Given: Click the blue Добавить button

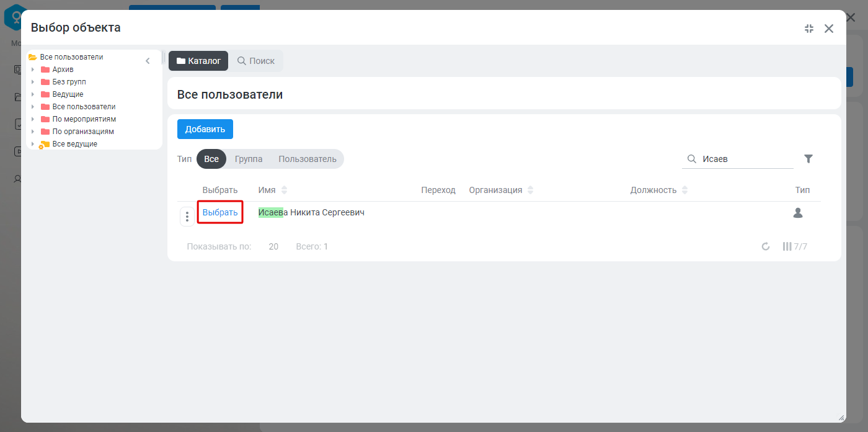Looking at the screenshot, I should pyautogui.click(x=205, y=129).
